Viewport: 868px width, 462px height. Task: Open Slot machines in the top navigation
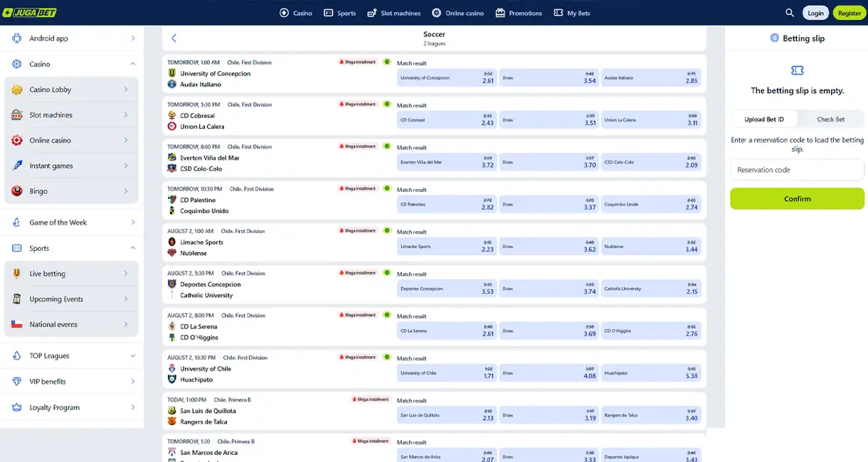(394, 13)
